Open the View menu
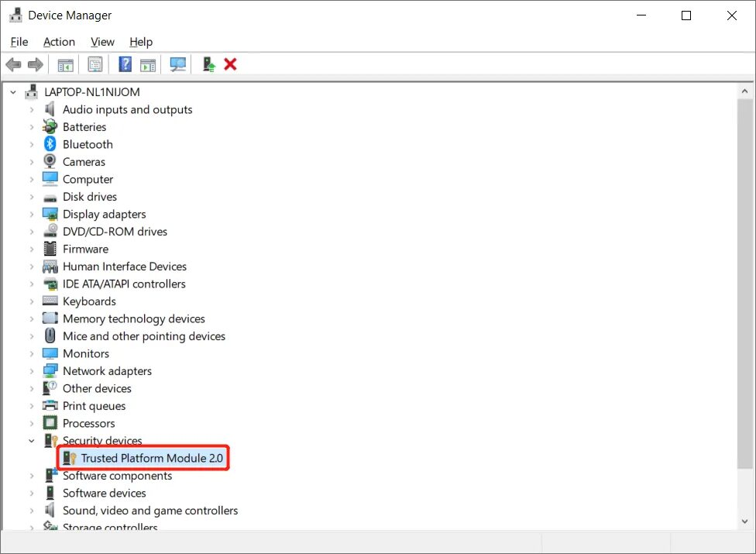 pos(102,42)
